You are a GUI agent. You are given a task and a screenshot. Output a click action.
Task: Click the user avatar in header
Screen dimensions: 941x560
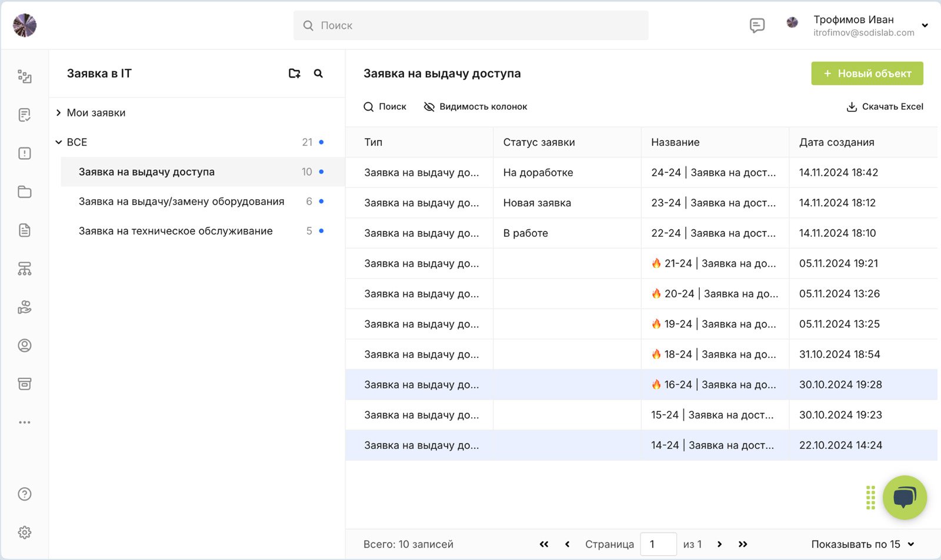coord(792,22)
